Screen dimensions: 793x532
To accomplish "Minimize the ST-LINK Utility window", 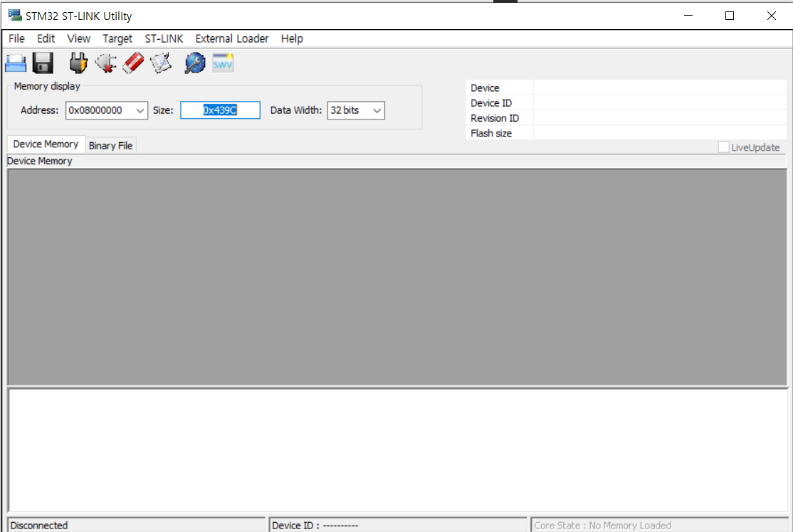I will pos(688,16).
